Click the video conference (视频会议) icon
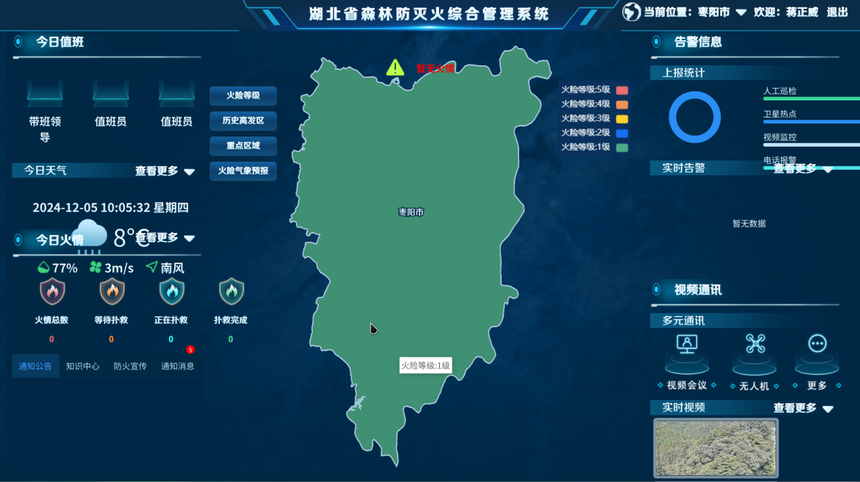This screenshot has height=482, width=860. click(687, 345)
